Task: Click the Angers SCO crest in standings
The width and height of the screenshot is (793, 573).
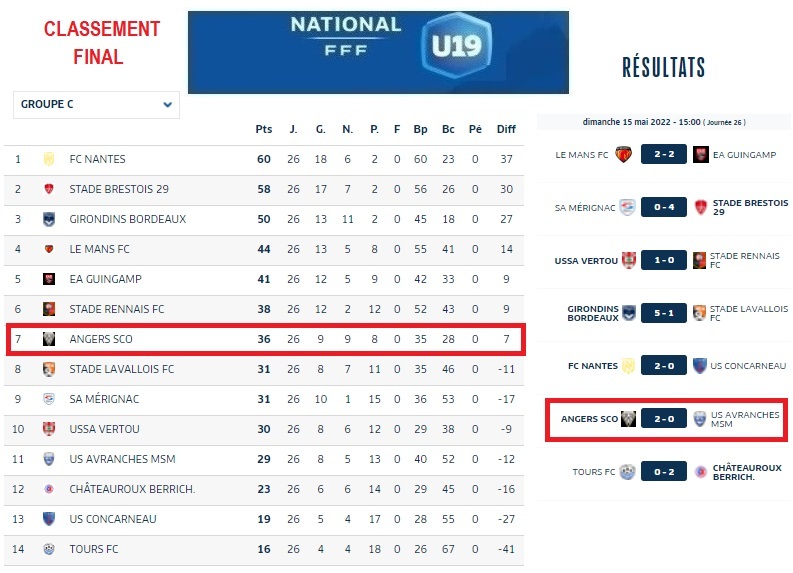Action: [x=47, y=339]
